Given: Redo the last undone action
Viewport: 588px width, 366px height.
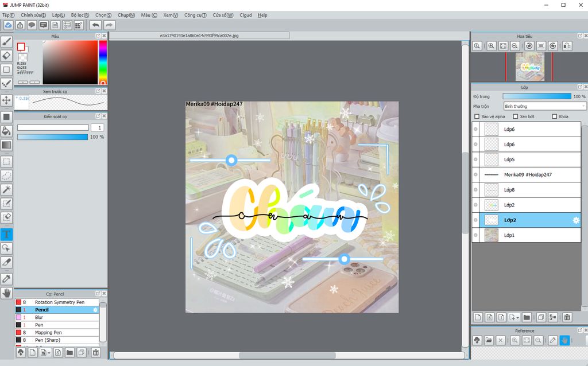Looking at the screenshot, I should (109, 25).
